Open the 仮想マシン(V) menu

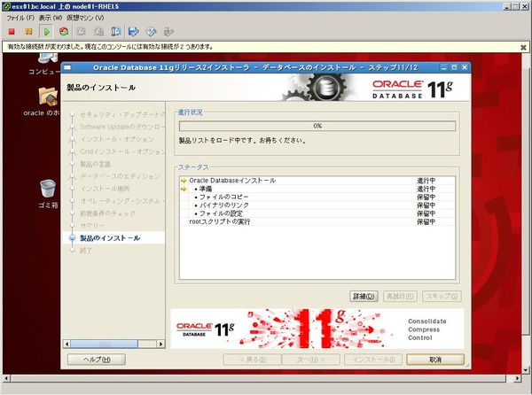coord(85,18)
